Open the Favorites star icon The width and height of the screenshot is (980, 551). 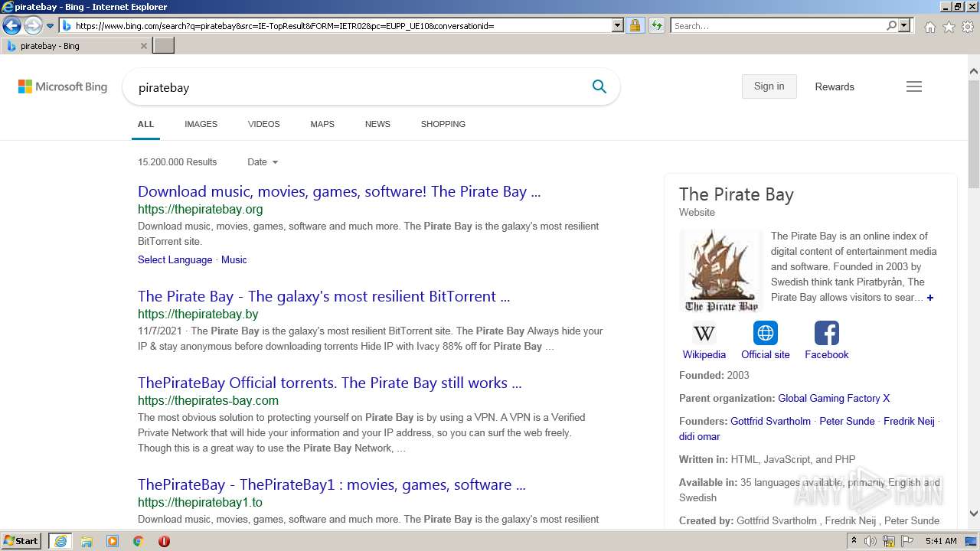949,27
